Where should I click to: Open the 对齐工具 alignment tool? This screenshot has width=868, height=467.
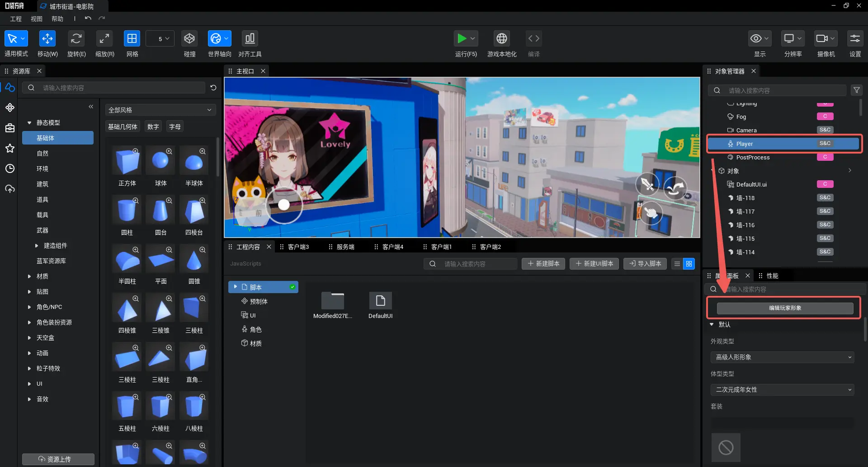250,39
